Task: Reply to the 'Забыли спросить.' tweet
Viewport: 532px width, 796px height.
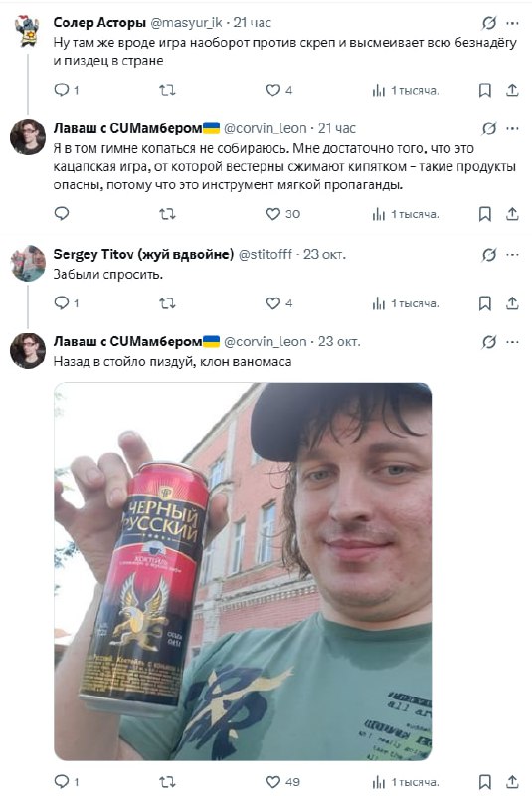Action: click(x=62, y=303)
